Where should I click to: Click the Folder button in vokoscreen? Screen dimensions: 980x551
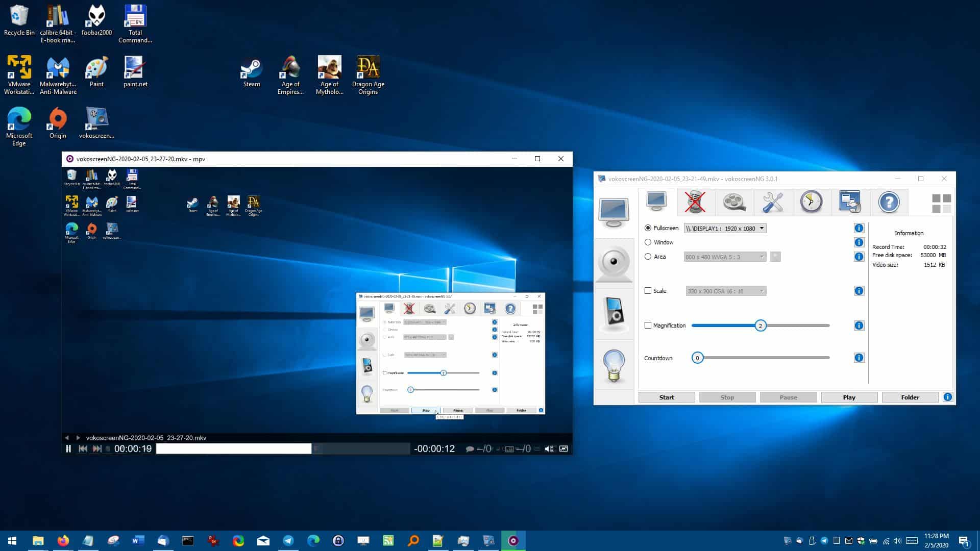(910, 397)
